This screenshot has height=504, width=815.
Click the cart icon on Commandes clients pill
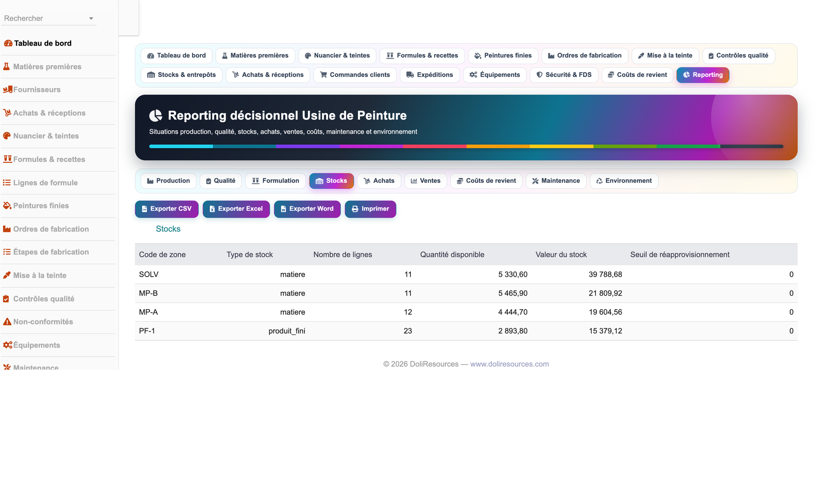pyautogui.click(x=324, y=75)
